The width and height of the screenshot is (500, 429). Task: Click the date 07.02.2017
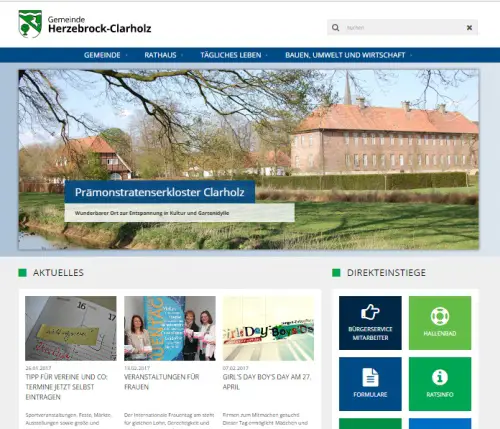(236, 368)
